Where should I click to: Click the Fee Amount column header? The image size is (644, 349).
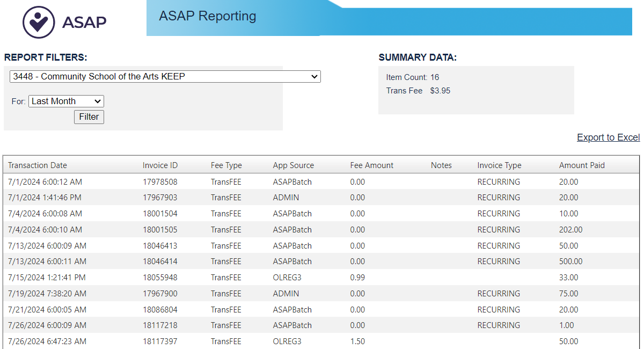[x=372, y=165]
